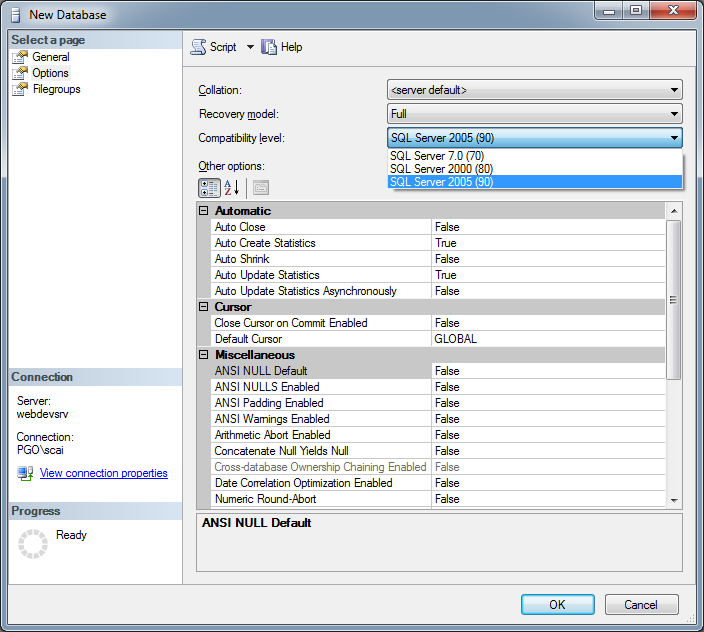
Task: Click the property grid scrollbar thumb
Action: [673, 300]
